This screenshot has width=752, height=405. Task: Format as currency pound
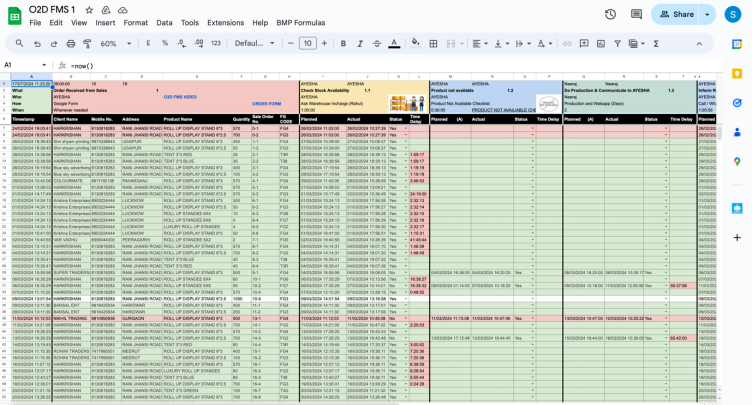pos(149,43)
